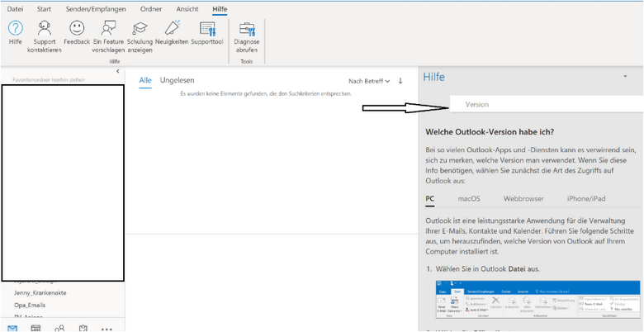Click Ein Feature vorschlagen icon
644x332 pixels.
point(108,28)
